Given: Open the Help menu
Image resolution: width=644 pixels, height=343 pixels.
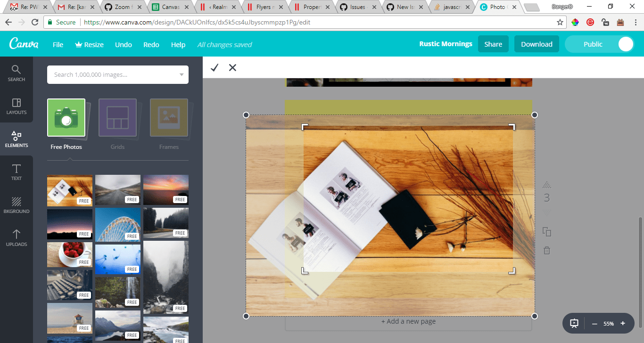Looking at the screenshot, I should click(x=178, y=44).
